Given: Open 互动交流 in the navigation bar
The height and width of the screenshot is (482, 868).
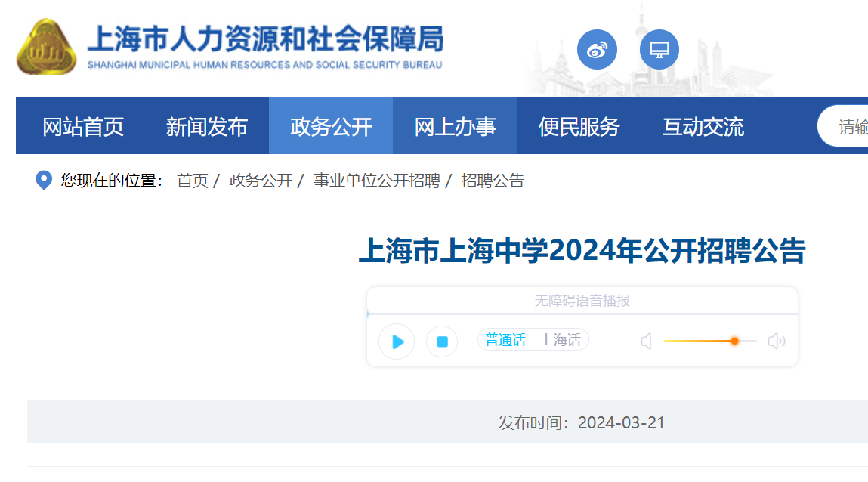Looking at the screenshot, I should point(703,127).
